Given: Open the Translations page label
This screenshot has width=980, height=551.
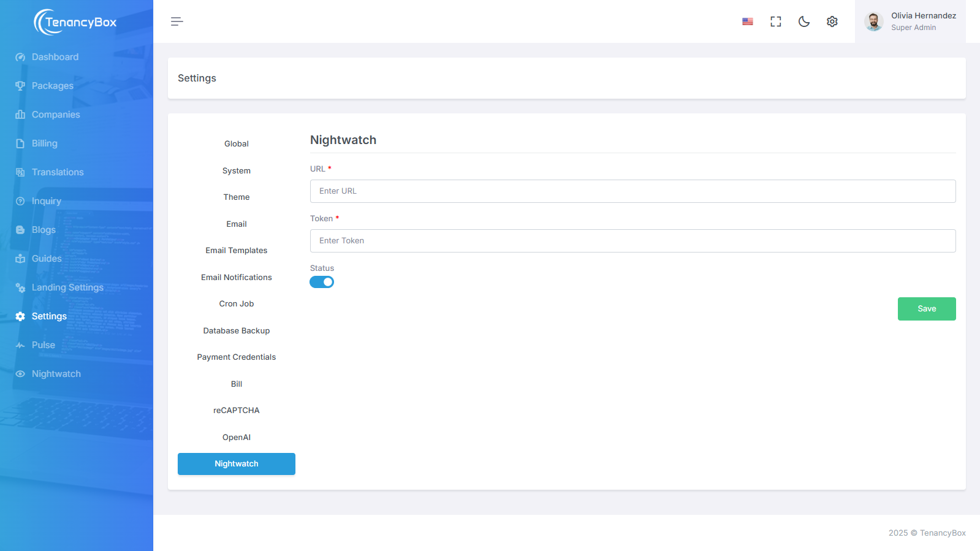Looking at the screenshot, I should [58, 172].
